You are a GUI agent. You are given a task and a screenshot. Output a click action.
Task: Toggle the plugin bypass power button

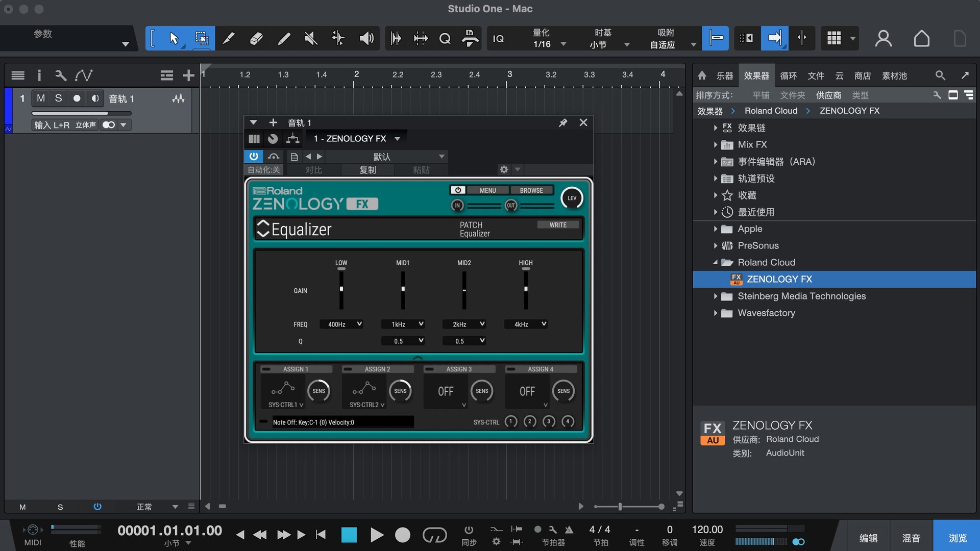(x=254, y=156)
